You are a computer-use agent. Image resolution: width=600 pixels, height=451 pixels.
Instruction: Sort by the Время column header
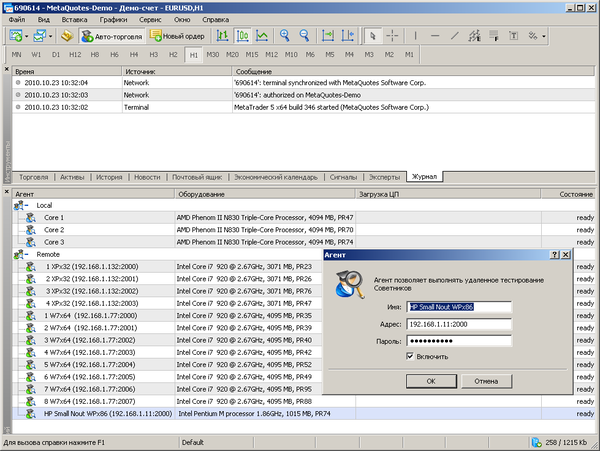[x=67, y=72]
